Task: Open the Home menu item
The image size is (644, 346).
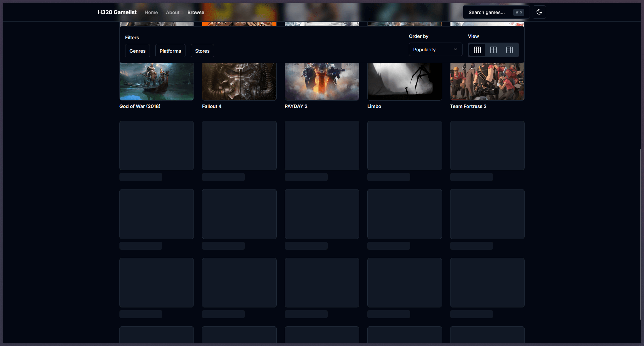Action: point(151,12)
